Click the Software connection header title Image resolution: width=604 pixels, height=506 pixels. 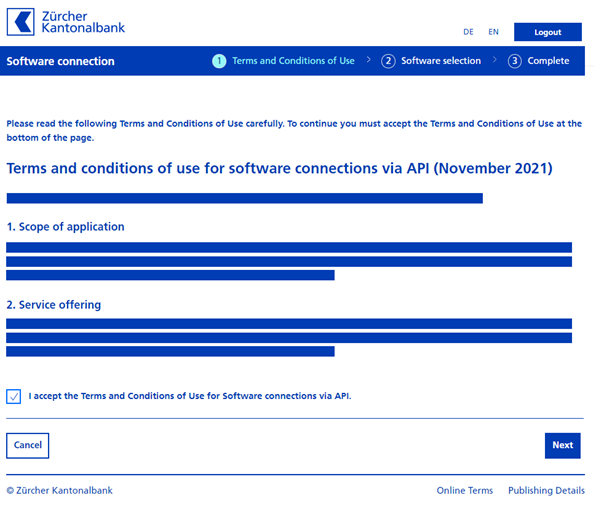tap(61, 62)
